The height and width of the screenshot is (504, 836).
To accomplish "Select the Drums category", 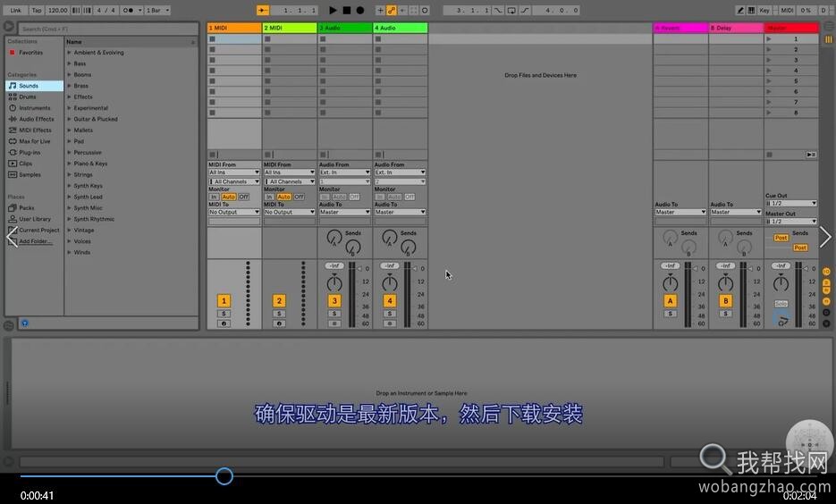I will point(27,97).
